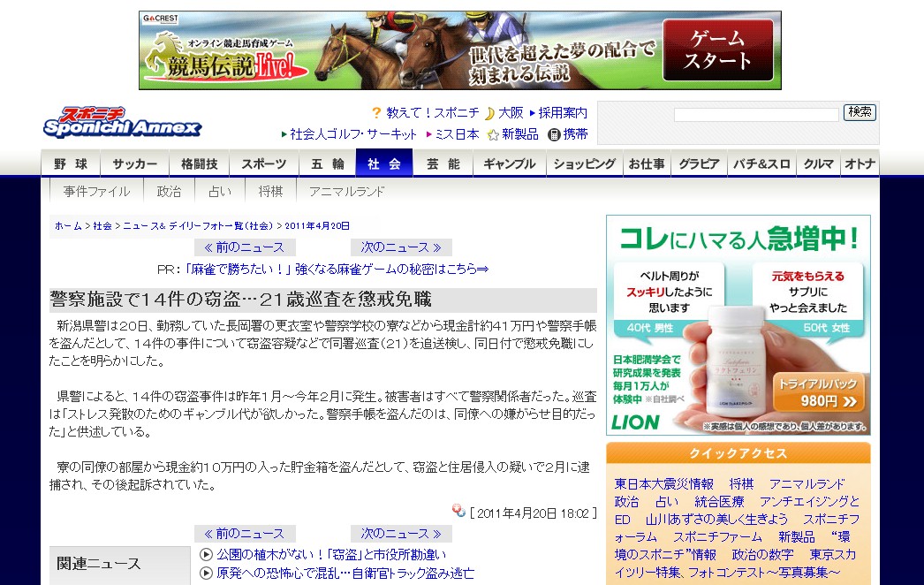
Task: Open the 将棋 sub-menu item
Action: pyautogui.click(x=270, y=192)
